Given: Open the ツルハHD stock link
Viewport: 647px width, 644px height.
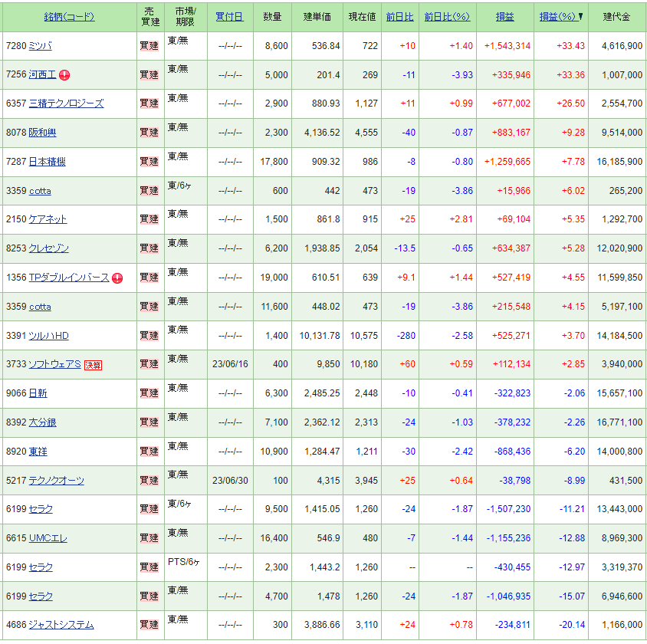Looking at the screenshot, I should 49,336.
